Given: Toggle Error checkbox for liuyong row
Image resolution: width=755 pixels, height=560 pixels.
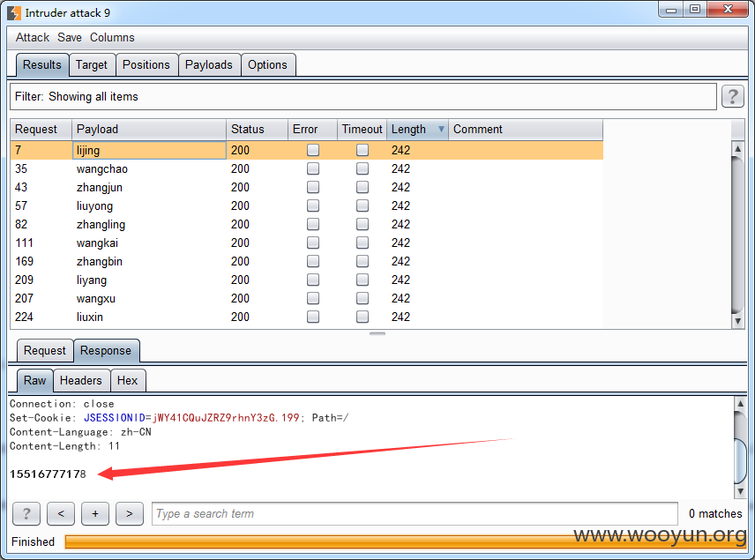Looking at the screenshot, I should click(x=313, y=205).
